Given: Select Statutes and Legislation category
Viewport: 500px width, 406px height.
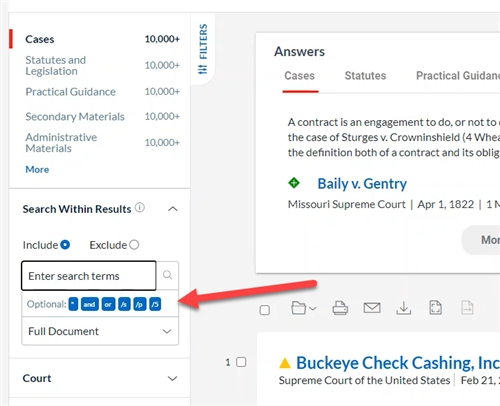Looking at the screenshot, I should (56, 65).
